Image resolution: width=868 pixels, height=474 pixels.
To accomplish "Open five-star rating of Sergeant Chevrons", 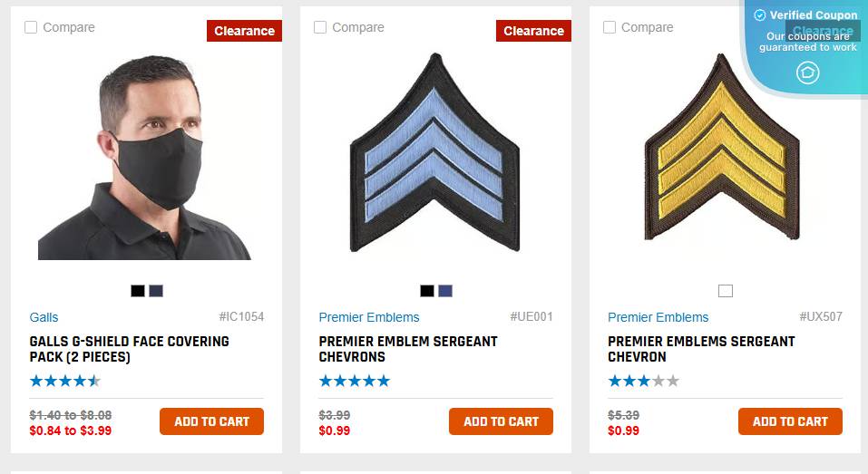I will [355, 381].
